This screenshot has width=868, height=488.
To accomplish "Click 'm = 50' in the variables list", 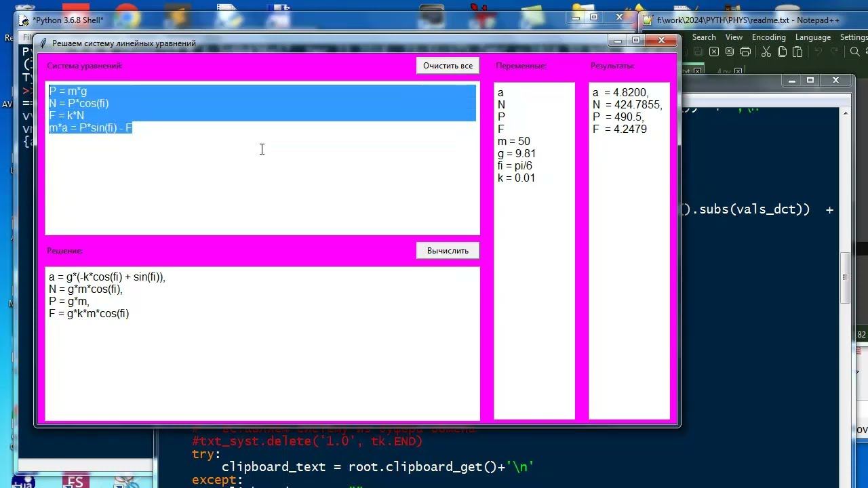I will pyautogui.click(x=514, y=142).
